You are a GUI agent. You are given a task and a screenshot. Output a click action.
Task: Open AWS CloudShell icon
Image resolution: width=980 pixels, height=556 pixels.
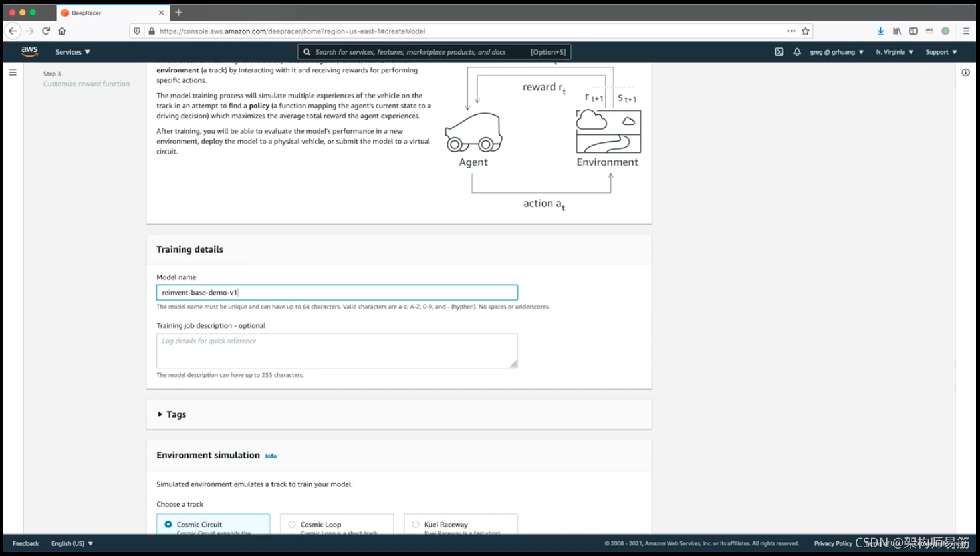[x=779, y=52]
